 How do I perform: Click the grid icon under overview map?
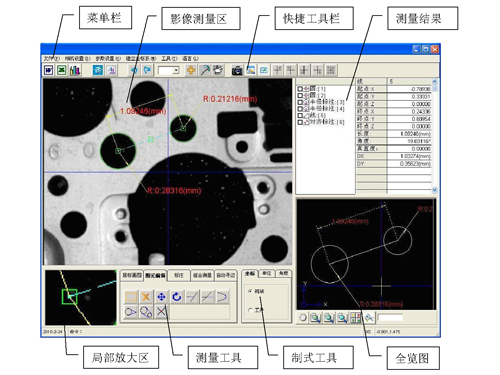tap(356, 318)
